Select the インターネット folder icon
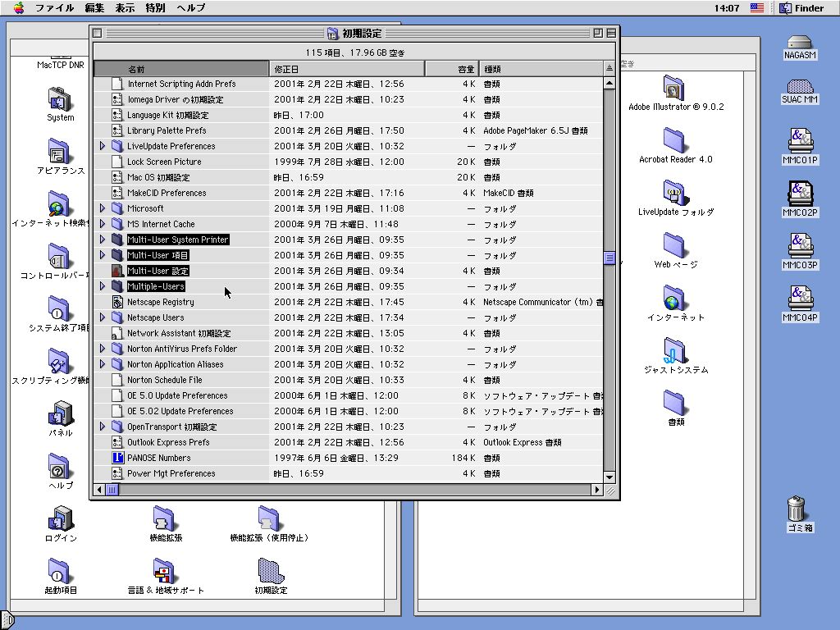The width and height of the screenshot is (840, 630). [x=674, y=297]
